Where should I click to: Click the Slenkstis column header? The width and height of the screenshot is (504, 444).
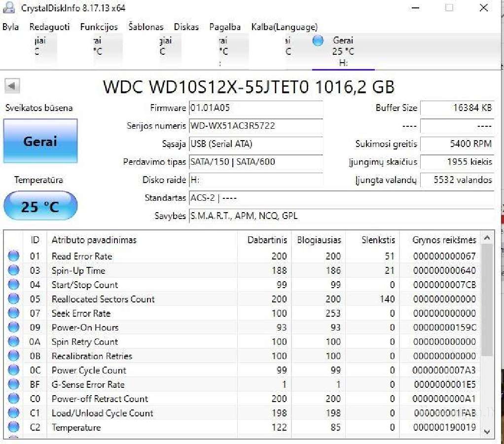tap(373, 240)
